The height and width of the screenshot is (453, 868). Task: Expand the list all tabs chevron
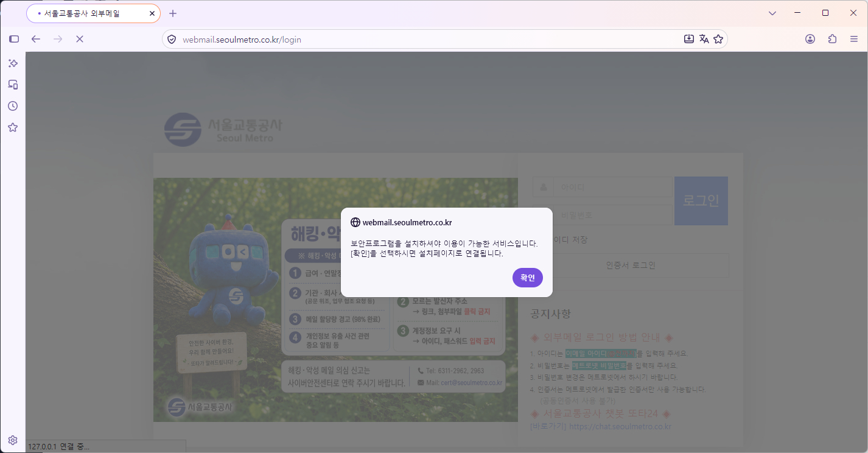pyautogui.click(x=772, y=13)
